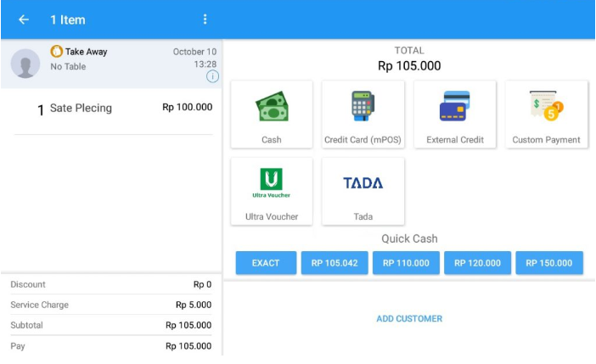
Task: Click the Pay amount row
Action: [111, 346]
